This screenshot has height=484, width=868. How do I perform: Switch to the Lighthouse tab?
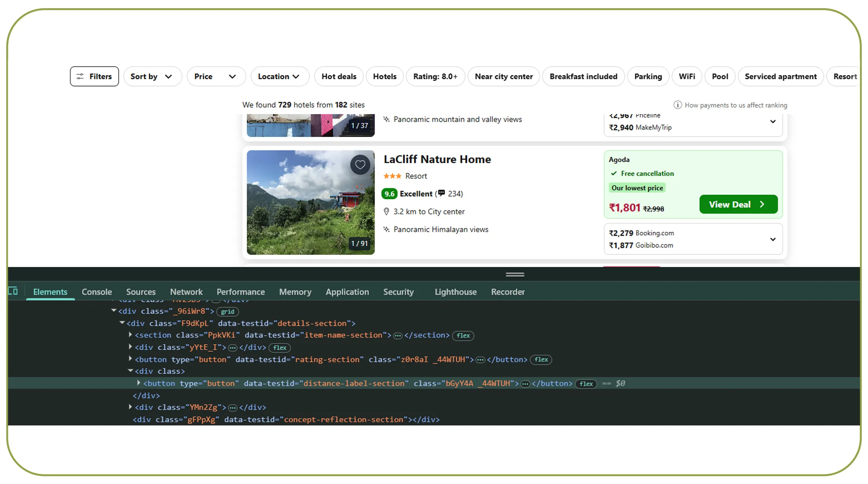click(x=456, y=292)
